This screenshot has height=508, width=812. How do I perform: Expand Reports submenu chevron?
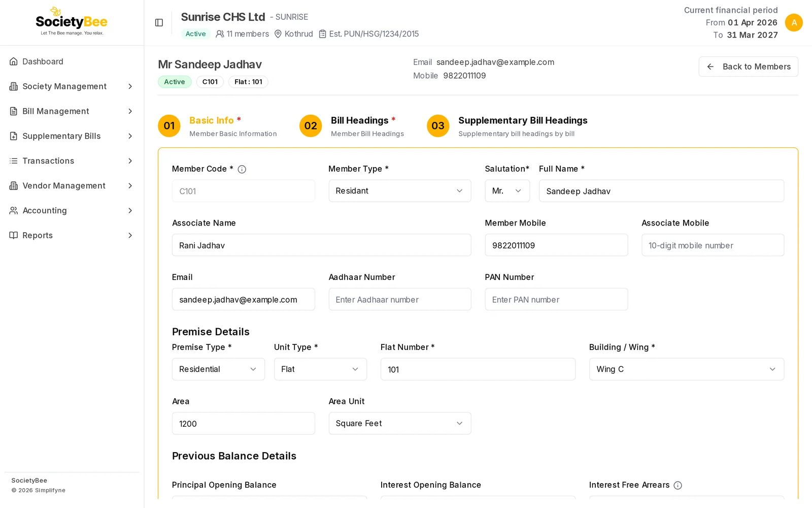click(130, 235)
